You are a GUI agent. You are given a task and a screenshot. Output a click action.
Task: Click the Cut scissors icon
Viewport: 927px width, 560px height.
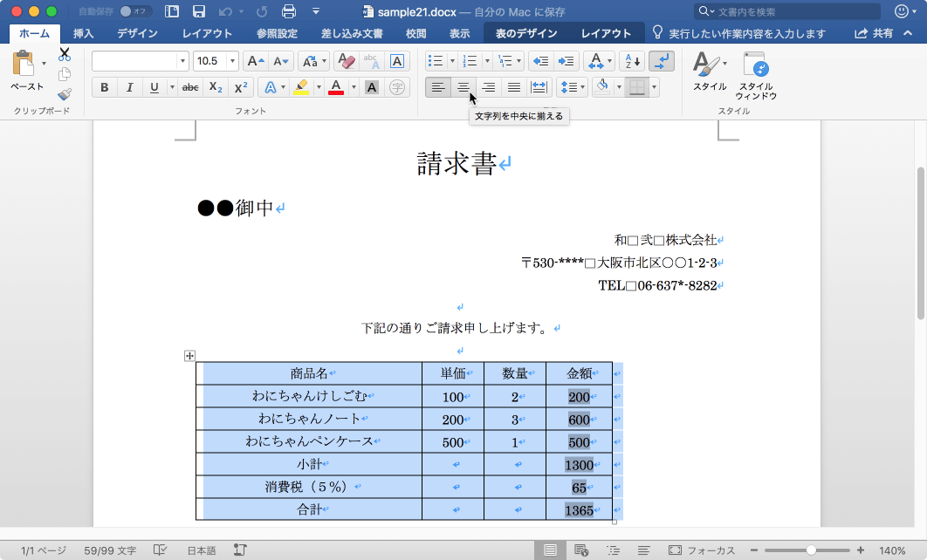click(x=65, y=55)
